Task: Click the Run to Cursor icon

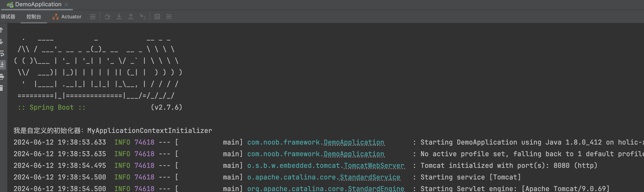Action: coord(142,17)
